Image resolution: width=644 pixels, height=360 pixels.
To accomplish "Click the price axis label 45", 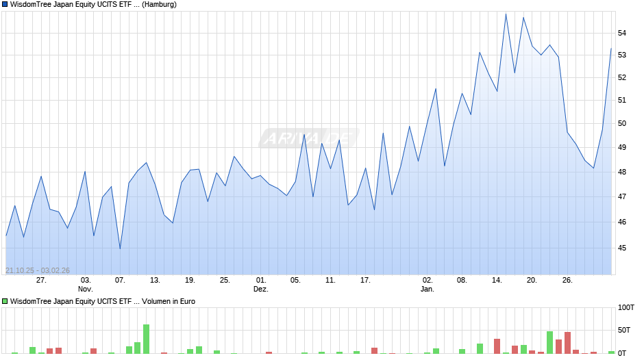I will click(622, 248).
